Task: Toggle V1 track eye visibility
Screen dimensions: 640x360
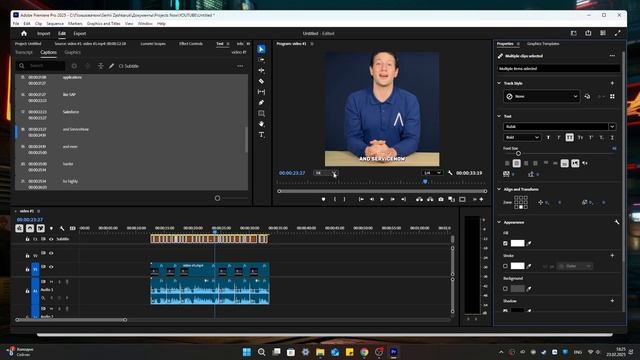Action: 51,267
